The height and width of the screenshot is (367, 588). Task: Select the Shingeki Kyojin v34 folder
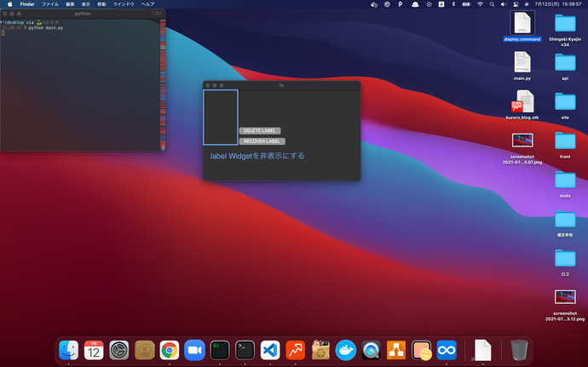point(565,29)
